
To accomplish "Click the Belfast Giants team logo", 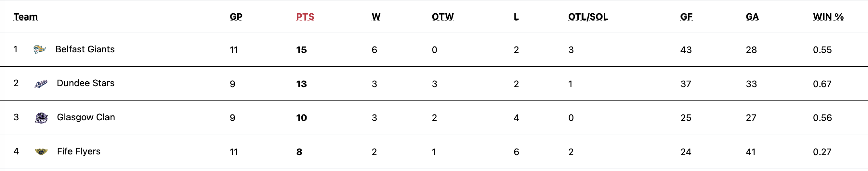I will pyautogui.click(x=40, y=50).
